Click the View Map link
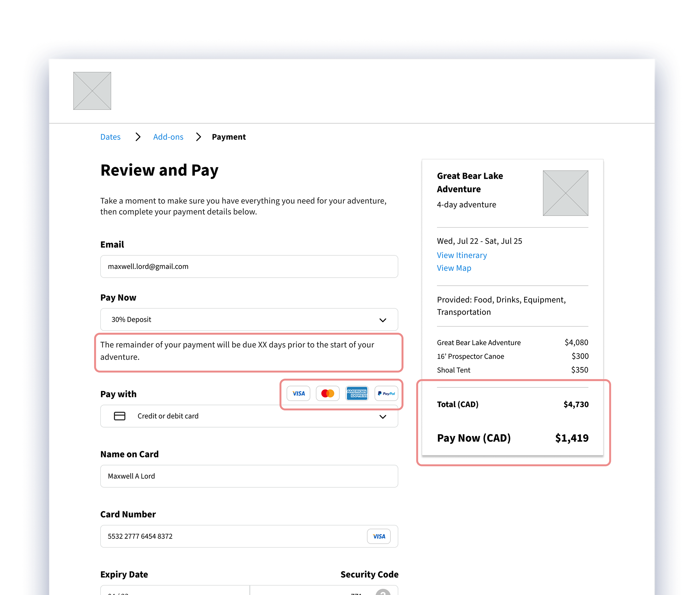The image size is (700, 595). (454, 268)
